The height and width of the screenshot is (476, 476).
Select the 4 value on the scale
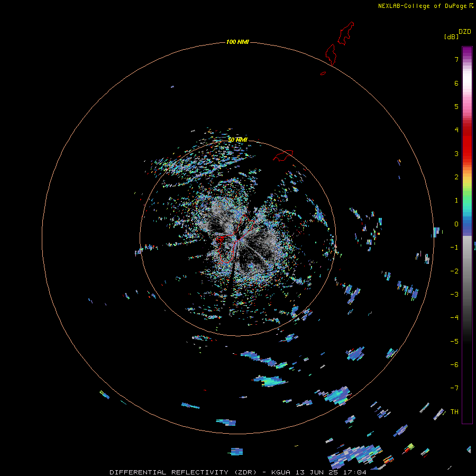(x=456, y=130)
